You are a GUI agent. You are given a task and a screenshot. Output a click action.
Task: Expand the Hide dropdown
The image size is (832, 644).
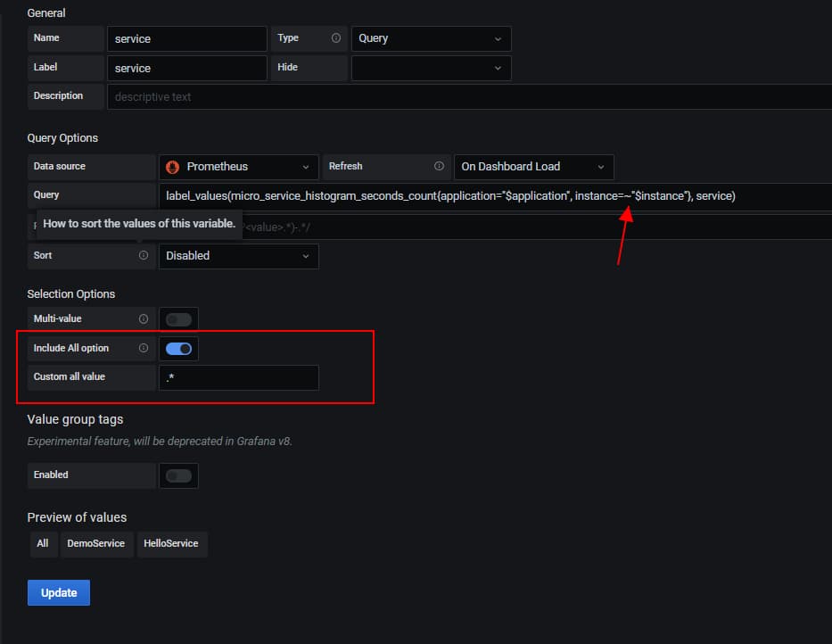point(431,68)
